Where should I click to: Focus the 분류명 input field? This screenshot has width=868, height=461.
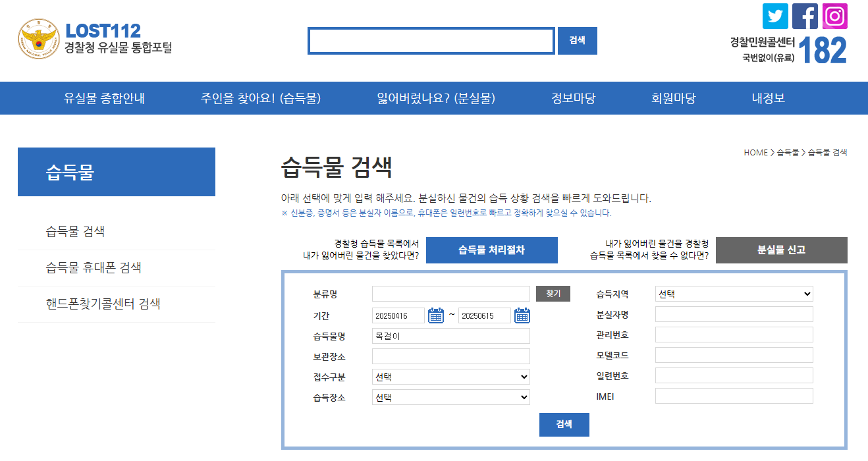[451, 294]
